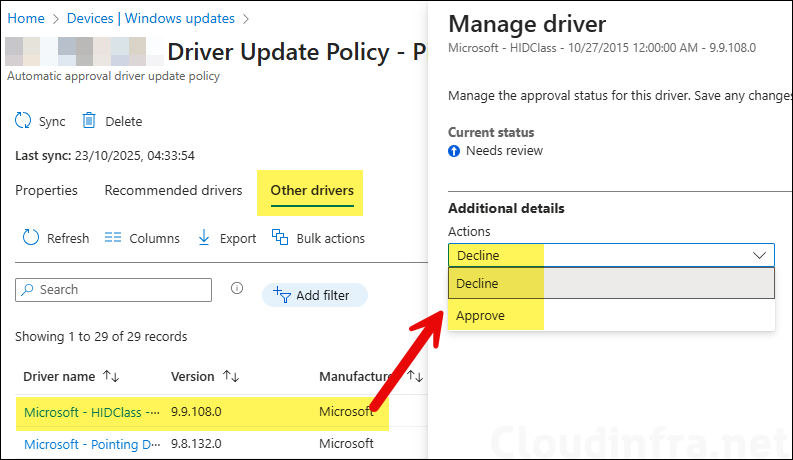This screenshot has height=460, width=793.
Task: Choose Approve from the dropdown list
Action: pyautogui.click(x=481, y=316)
